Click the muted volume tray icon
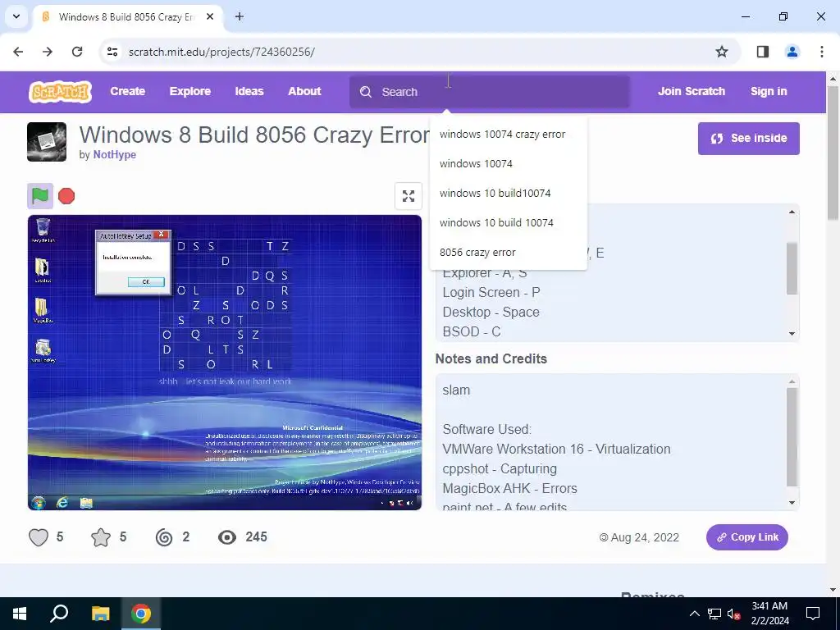 tap(734, 614)
